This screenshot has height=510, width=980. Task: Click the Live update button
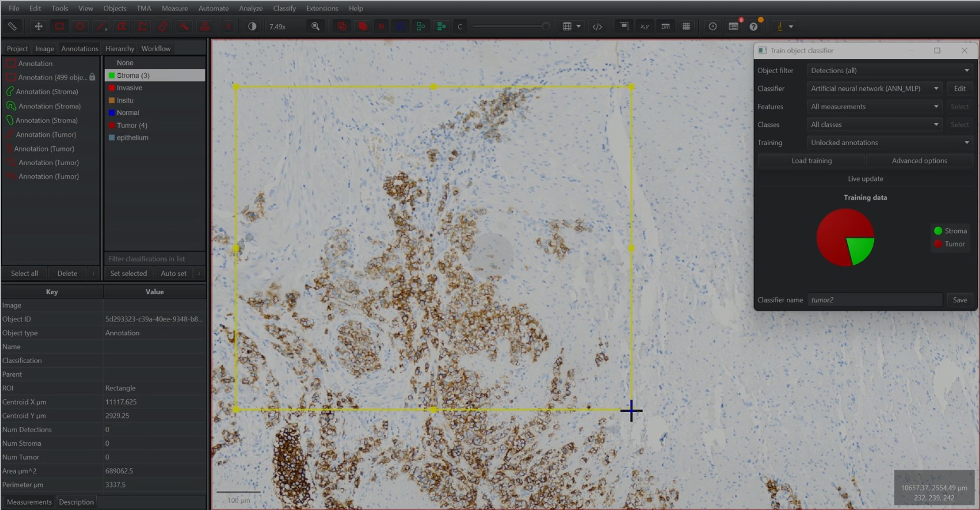[865, 179]
